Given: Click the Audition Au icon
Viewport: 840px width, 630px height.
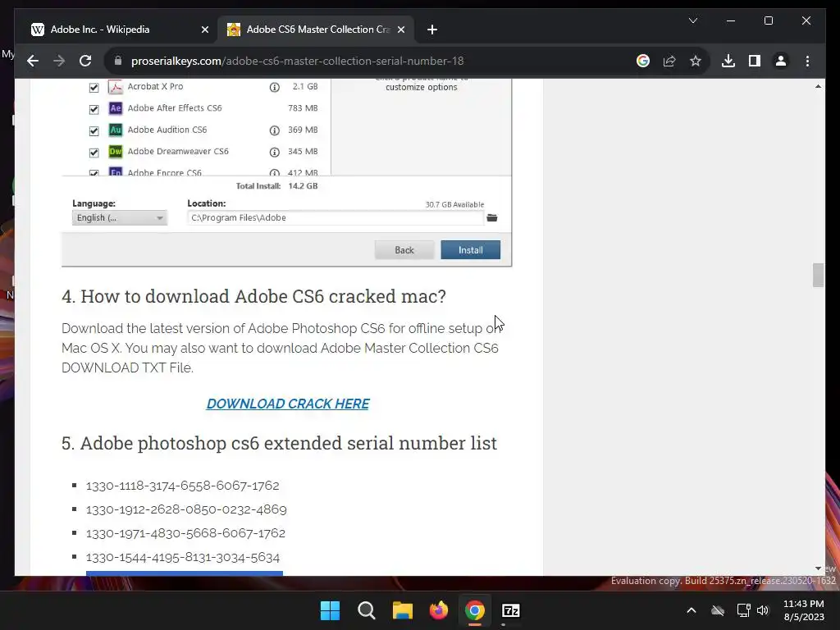Looking at the screenshot, I should coord(115,130).
